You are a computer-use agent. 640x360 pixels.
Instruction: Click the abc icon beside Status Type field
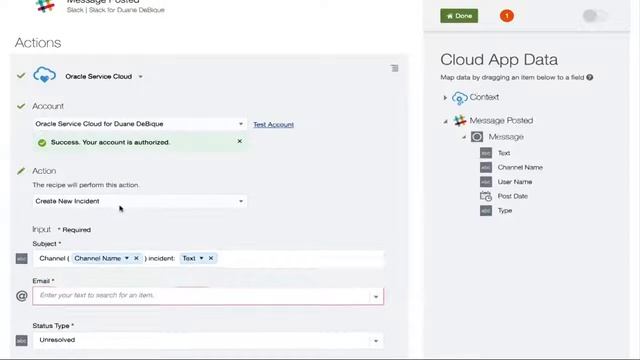[x=22, y=340]
